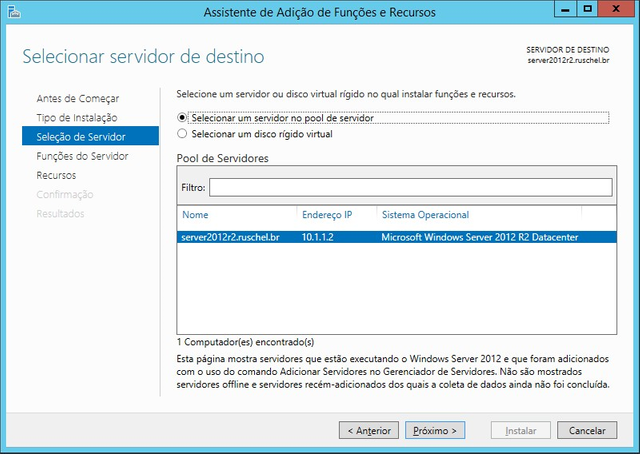Minimize the wizard window
The image size is (640, 454).
click(565, 9)
